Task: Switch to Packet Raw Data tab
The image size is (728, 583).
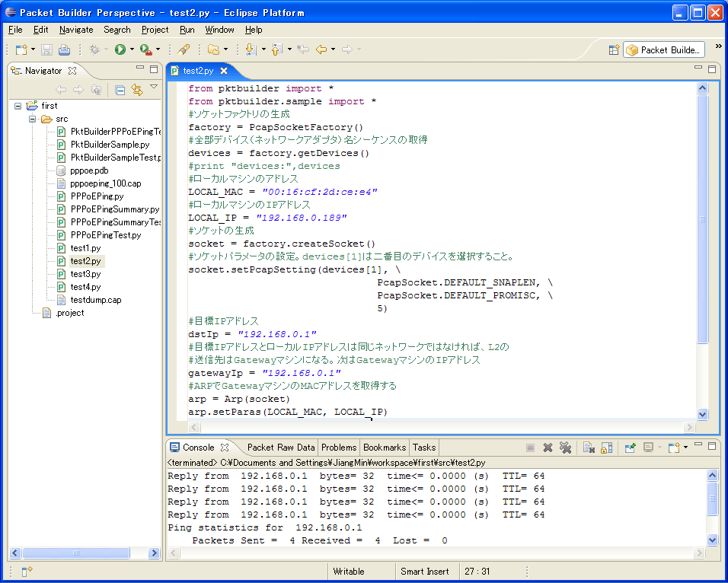Action: tap(281, 448)
